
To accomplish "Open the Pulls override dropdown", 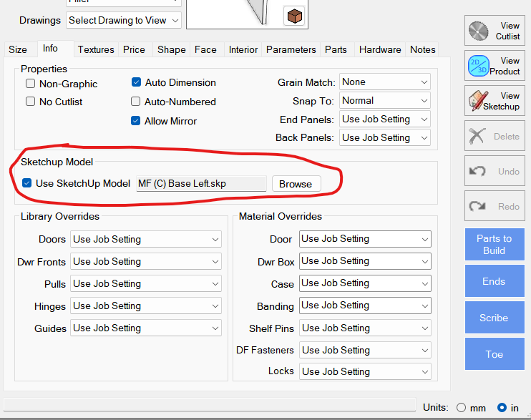I will 146,283.
